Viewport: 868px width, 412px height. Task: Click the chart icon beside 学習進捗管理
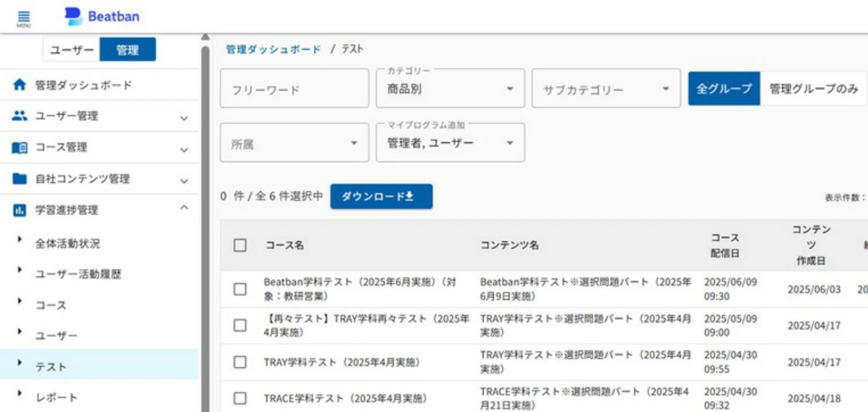(x=20, y=211)
